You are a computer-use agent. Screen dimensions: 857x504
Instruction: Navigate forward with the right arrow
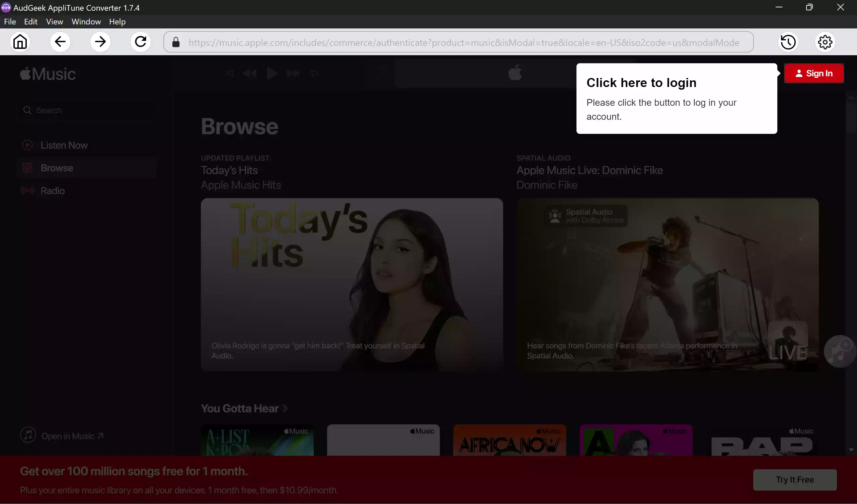click(100, 42)
